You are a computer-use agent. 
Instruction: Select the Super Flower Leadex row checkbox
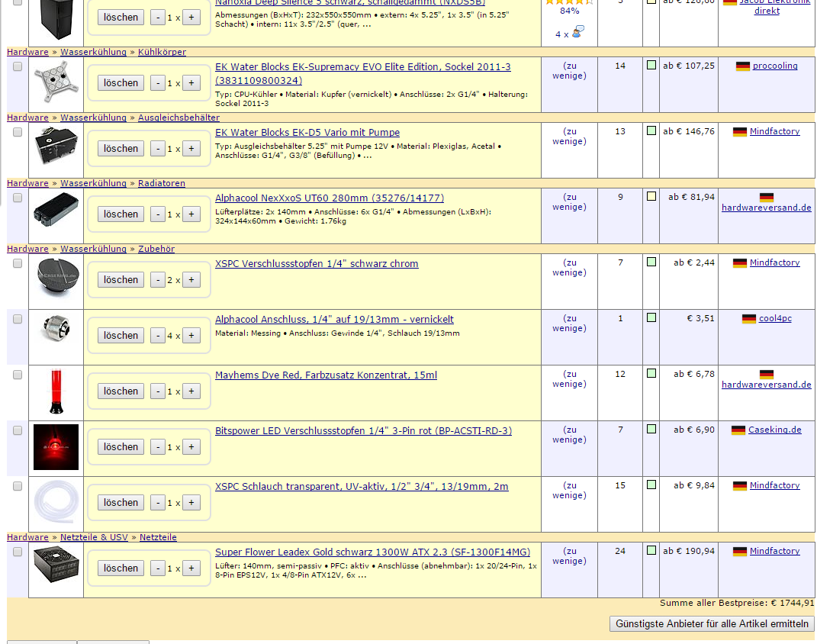[18, 552]
